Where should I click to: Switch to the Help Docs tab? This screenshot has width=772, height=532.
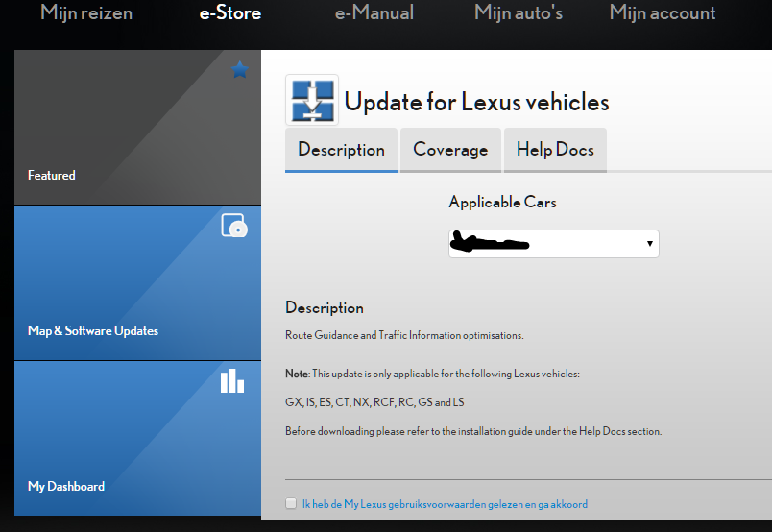coord(555,150)
